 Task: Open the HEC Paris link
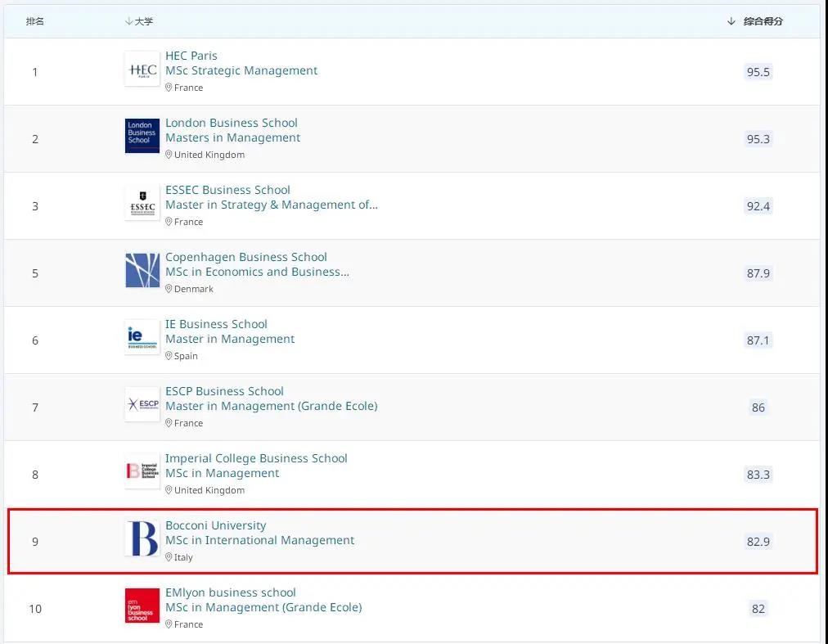pos(191,56)
